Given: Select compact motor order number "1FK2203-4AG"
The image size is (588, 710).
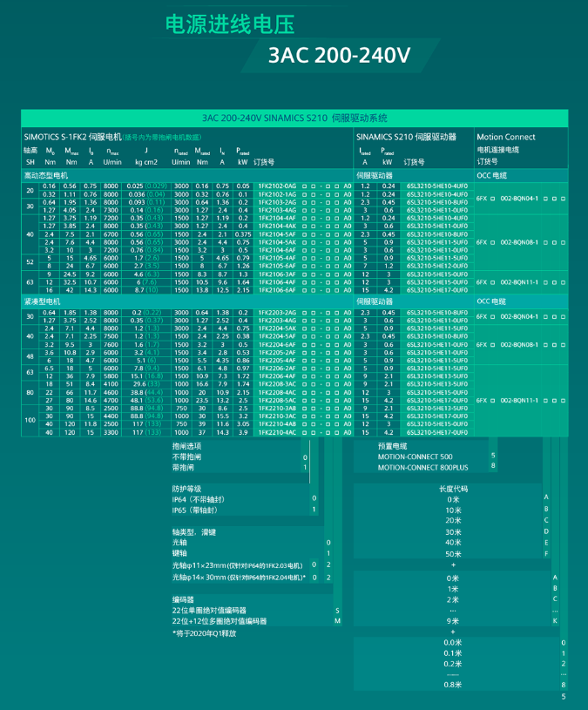Looking at the screenshot, I should coord(277,320).
